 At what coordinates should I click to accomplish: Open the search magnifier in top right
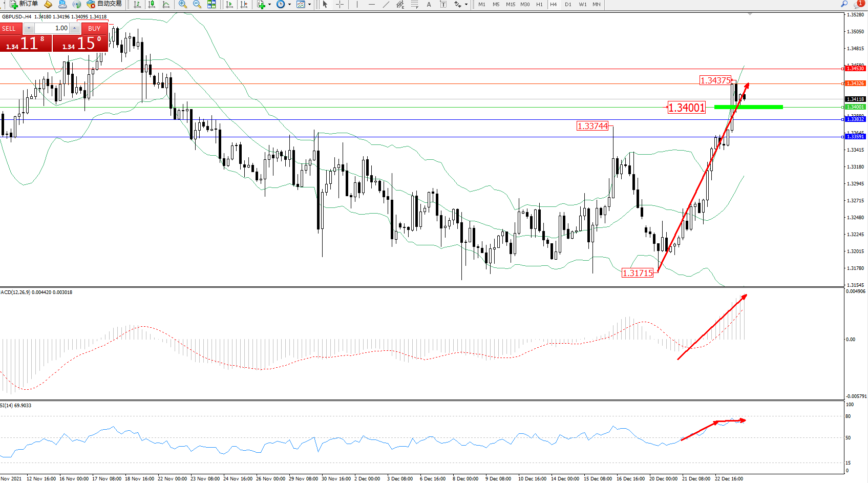[x=844, y=4]
